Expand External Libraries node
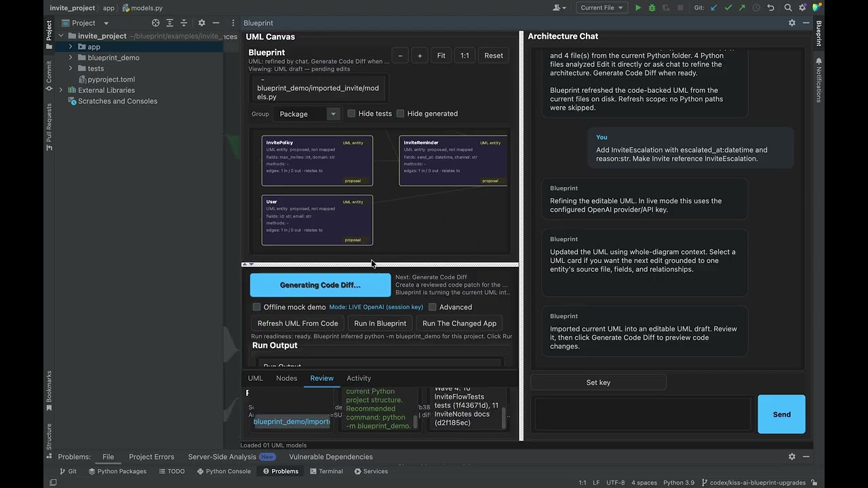 pos(61,90)
